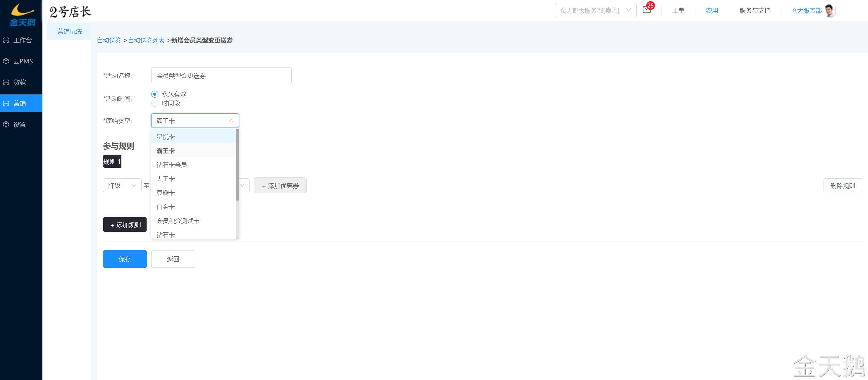Click the + 添加优惠券 button
The width and height of the screenshot is (868, 380).
(x=280, y=185)
